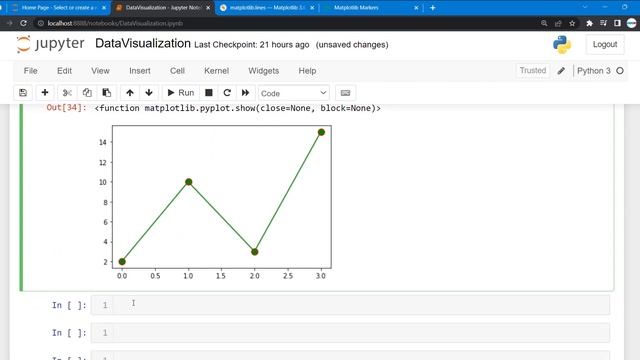Switch to the Home Page browser tab
The image size is (640, 360).
(58, 8)
